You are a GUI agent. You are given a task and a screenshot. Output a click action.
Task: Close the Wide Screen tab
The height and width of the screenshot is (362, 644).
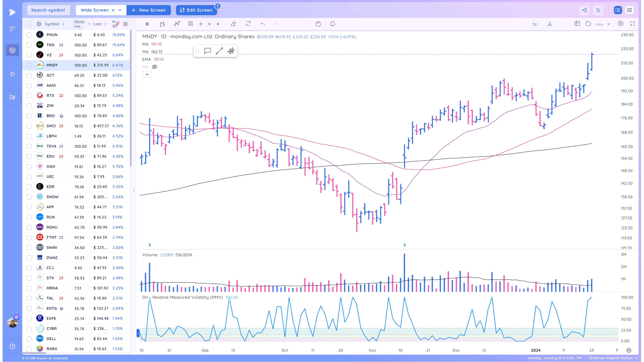113,10
